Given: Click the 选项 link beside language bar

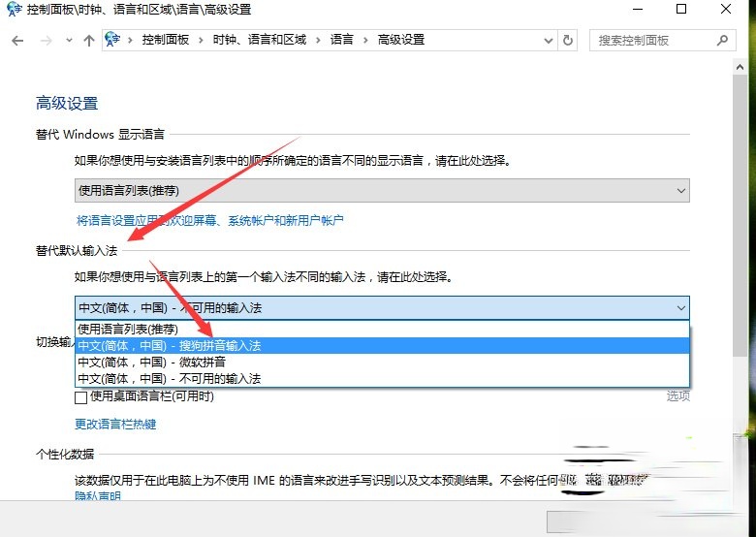Looking at the screenshot, I should click(x=677, y=396).
